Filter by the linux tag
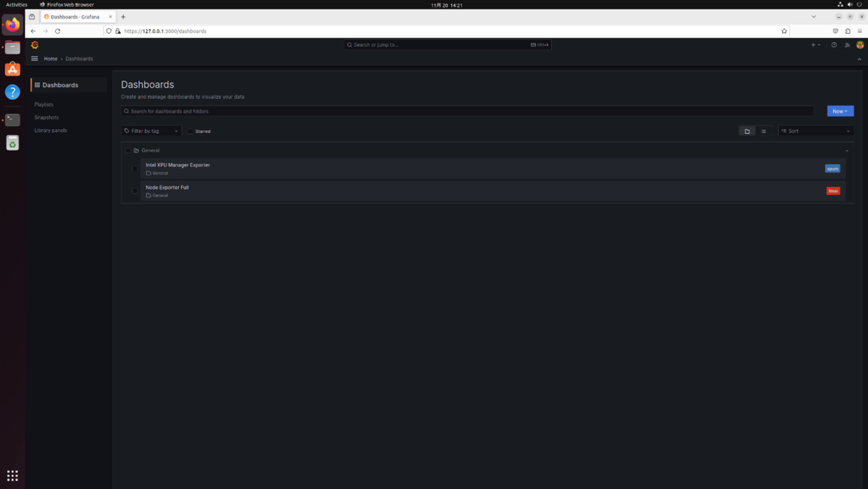This screenshot has width=868, height=489. (833, 191)
